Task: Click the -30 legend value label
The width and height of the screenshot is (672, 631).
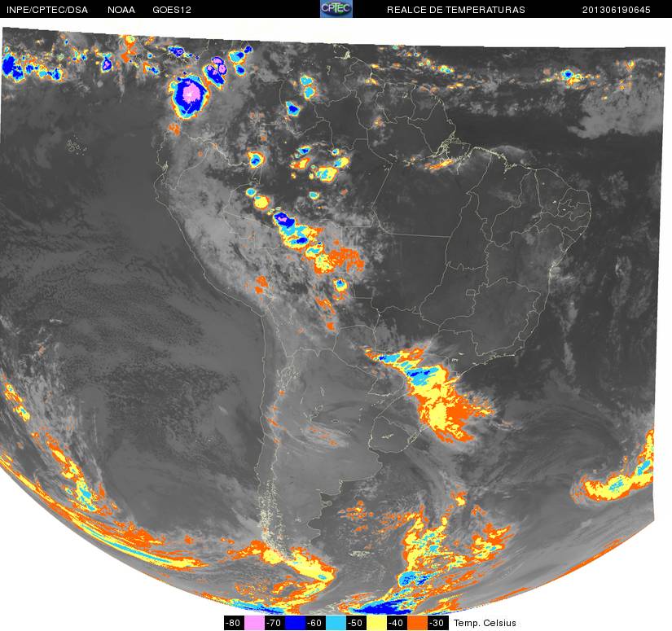Action: [437, 623]
